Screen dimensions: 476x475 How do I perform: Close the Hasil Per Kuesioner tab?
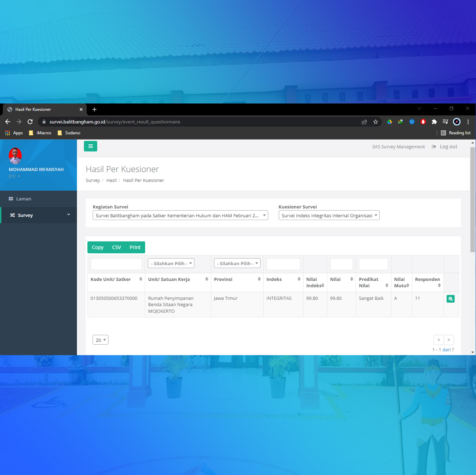81,109
